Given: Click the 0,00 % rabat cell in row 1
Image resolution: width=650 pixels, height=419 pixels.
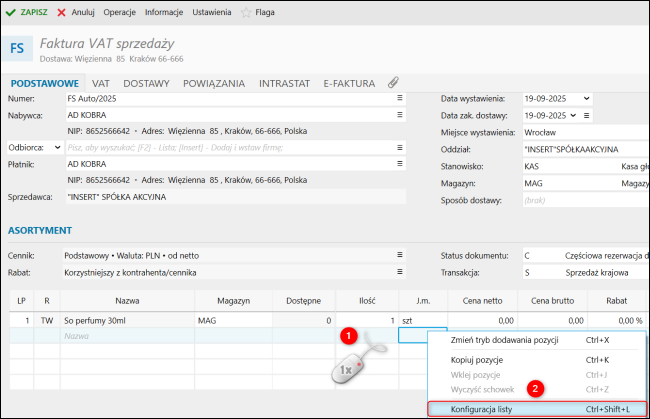Looking at the screenshot, I should click(x=617, y=320).
